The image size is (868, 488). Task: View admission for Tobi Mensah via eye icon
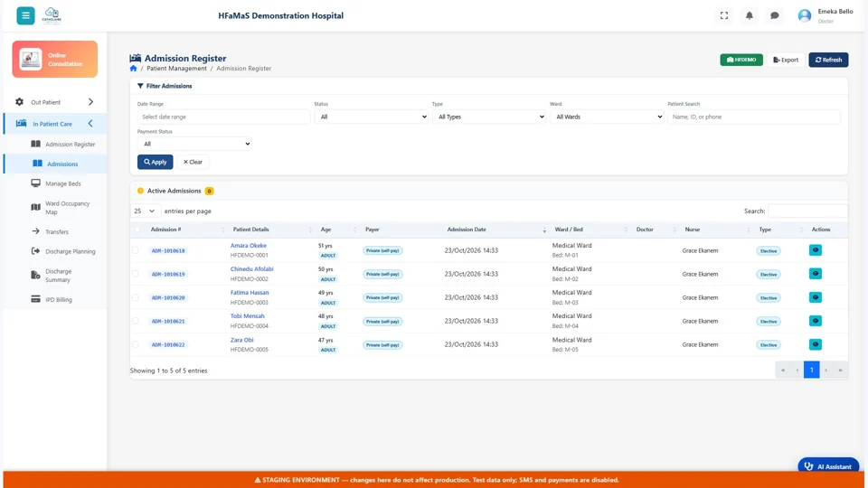point(815,321)
